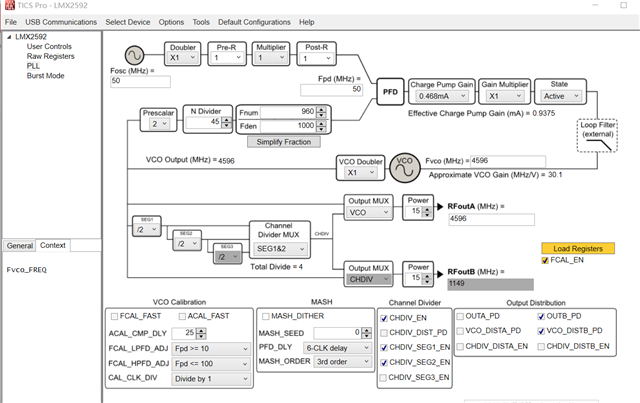Uncheck the VCO_DISTB_PD checkbox
The width and height of the screenshot is (640, 403).
point(541,331)
